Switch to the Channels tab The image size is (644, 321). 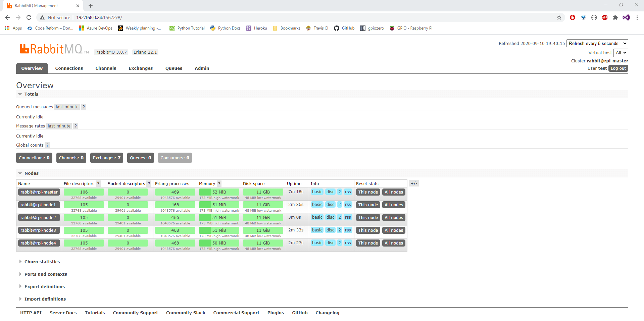click(106, 68)
